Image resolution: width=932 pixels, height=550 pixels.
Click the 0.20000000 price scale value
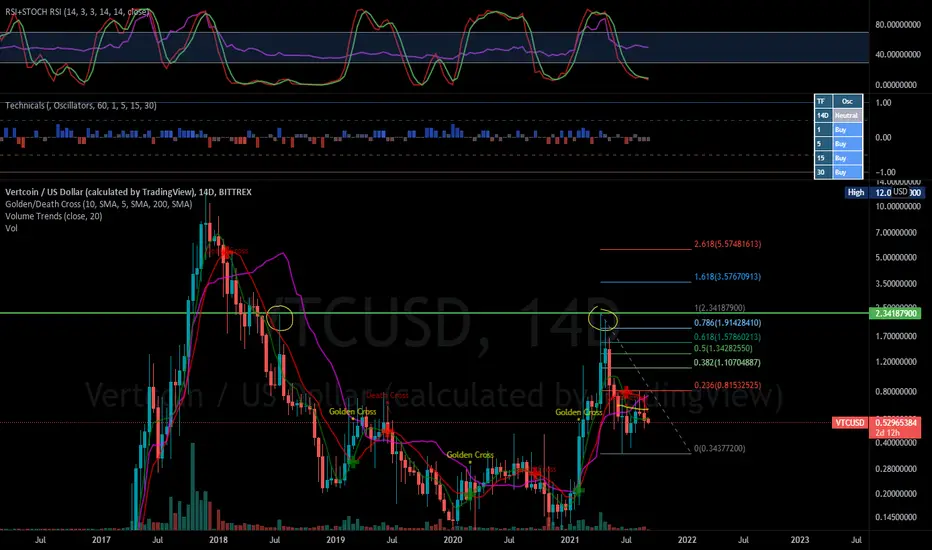coord(896,494)
